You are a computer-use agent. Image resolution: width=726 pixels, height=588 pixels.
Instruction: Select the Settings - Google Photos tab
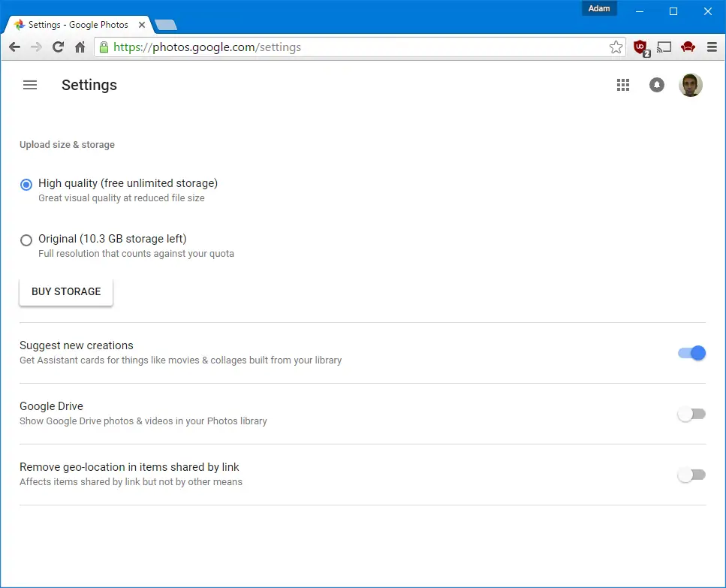coord(77,25)
